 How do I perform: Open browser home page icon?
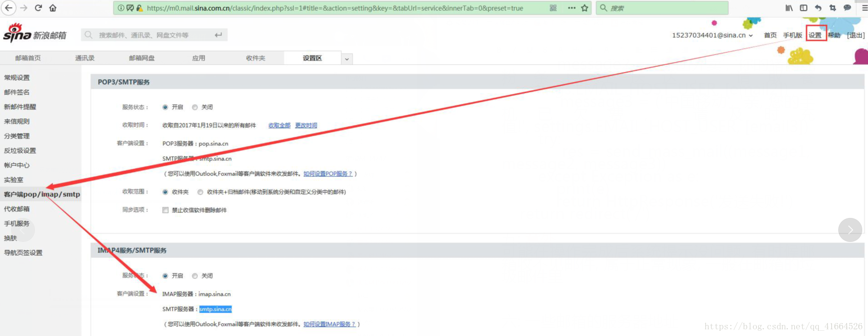point(53,8)
